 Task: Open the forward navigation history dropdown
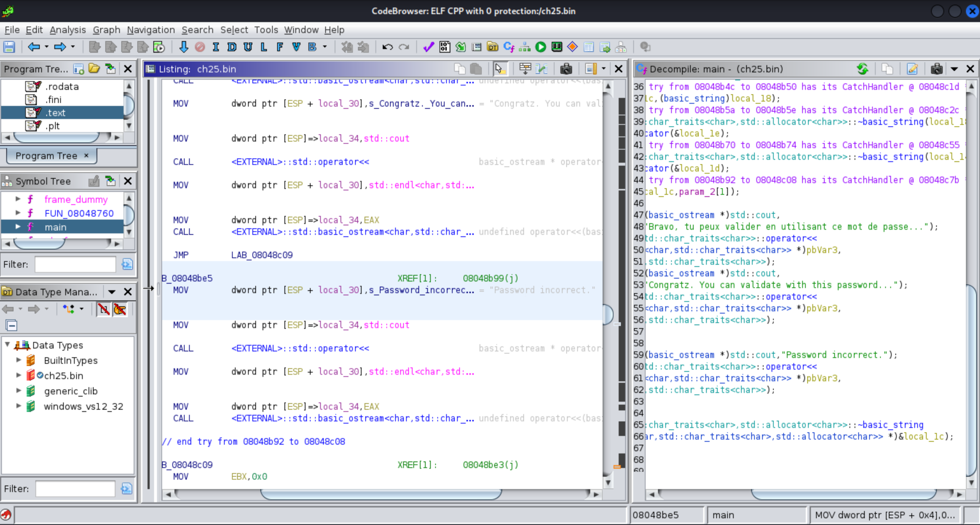pos(73,47)
